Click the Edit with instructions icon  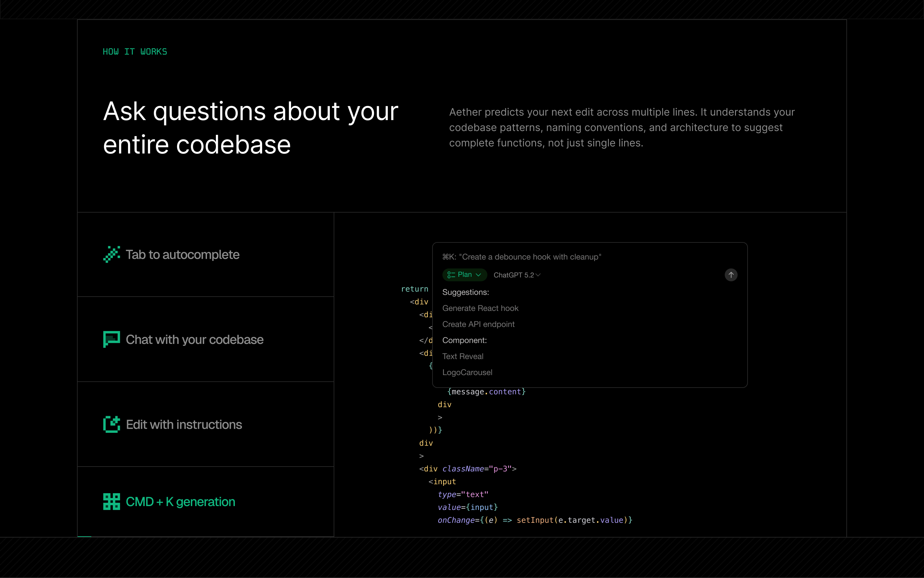(112, 424)
